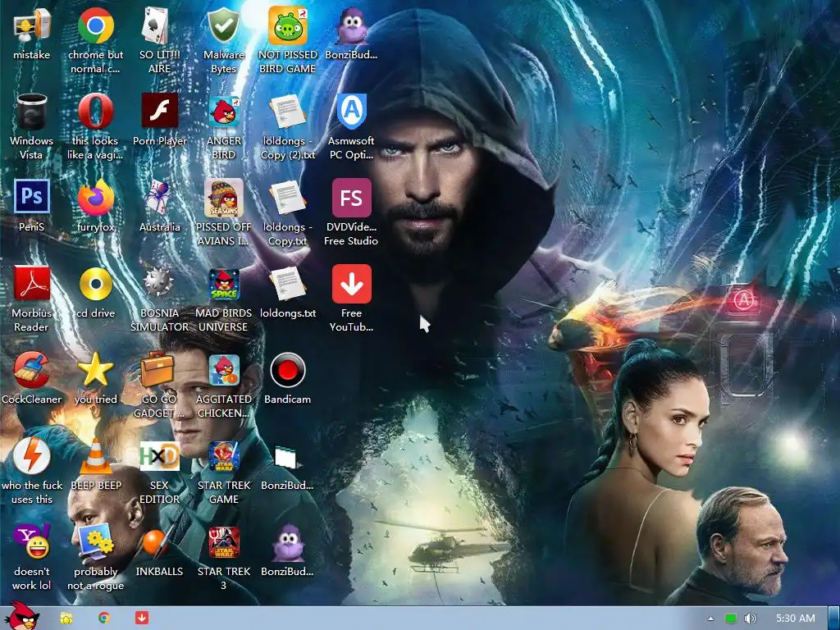Launch 'AGGITATED CHICKEN...' Rio icon

click(x=223, y=370)
